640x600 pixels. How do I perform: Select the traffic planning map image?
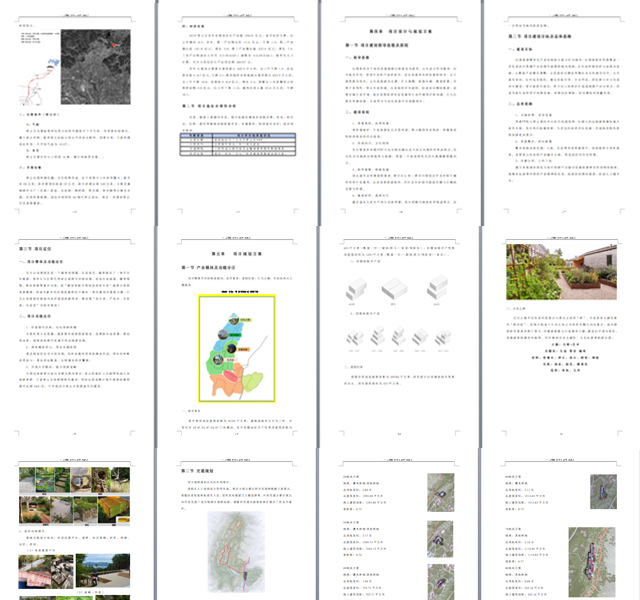point(236,552)
